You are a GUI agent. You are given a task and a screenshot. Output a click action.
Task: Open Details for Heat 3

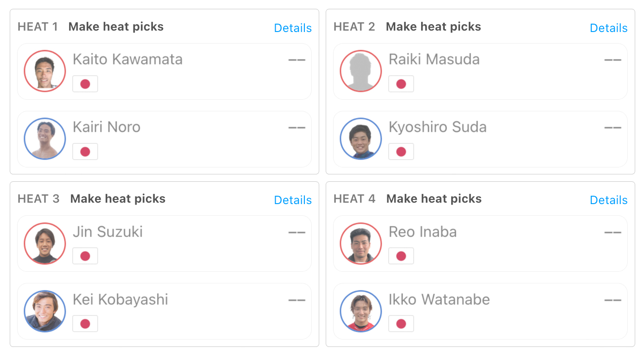(293, 200)
